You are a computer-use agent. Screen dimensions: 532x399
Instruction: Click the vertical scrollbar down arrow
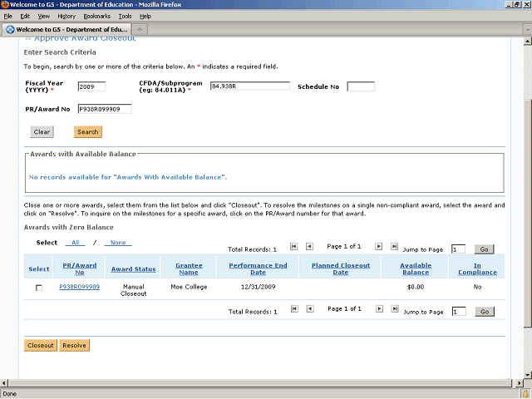pyautogui.click(x=528, y=375)
